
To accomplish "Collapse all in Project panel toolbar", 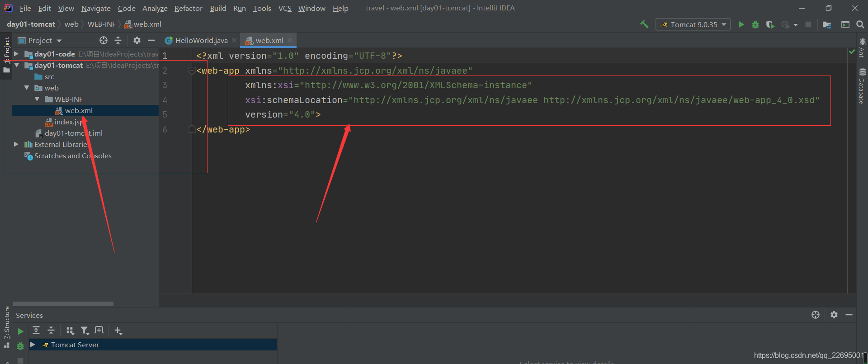I will click(x=118, y=40).
